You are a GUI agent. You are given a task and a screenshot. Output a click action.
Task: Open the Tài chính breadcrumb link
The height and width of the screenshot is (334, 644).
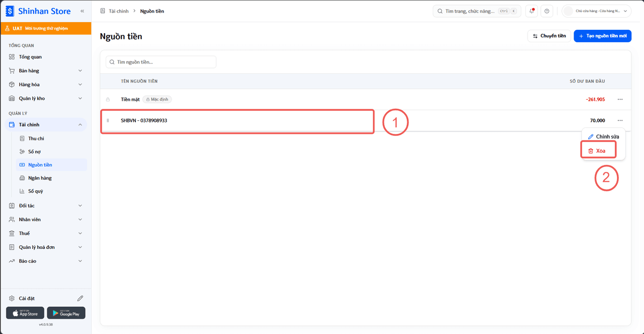(119, 11)
